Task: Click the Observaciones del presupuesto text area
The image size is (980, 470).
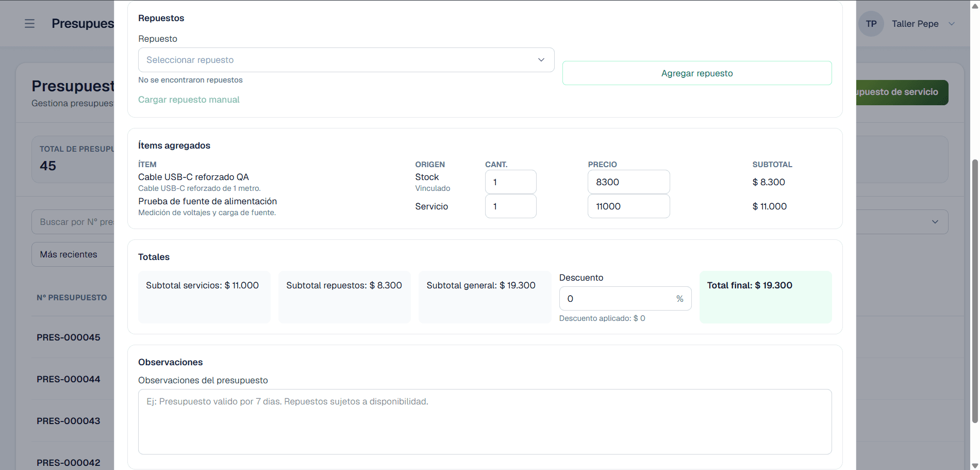Action: click(485, 422)
